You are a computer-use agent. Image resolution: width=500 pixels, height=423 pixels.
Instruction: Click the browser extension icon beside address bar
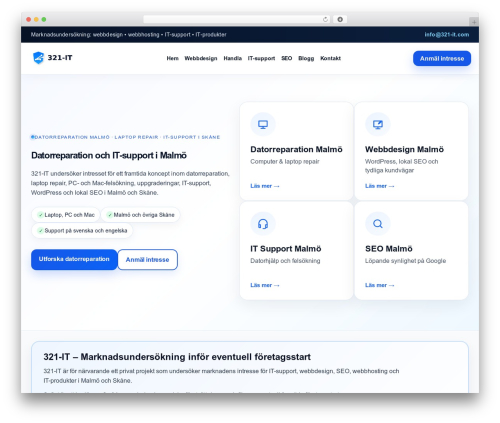click(x=340, y=19)
